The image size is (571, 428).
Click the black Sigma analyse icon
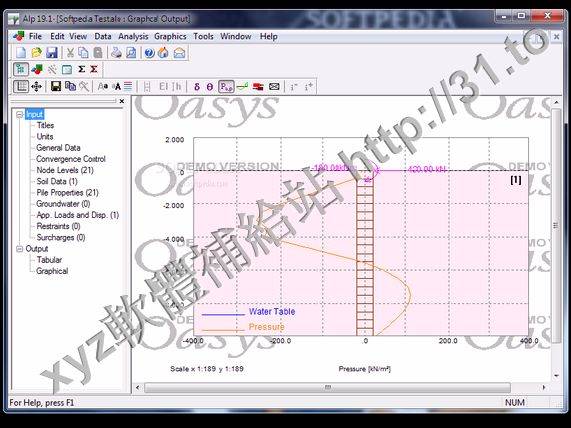pos(82,69)
